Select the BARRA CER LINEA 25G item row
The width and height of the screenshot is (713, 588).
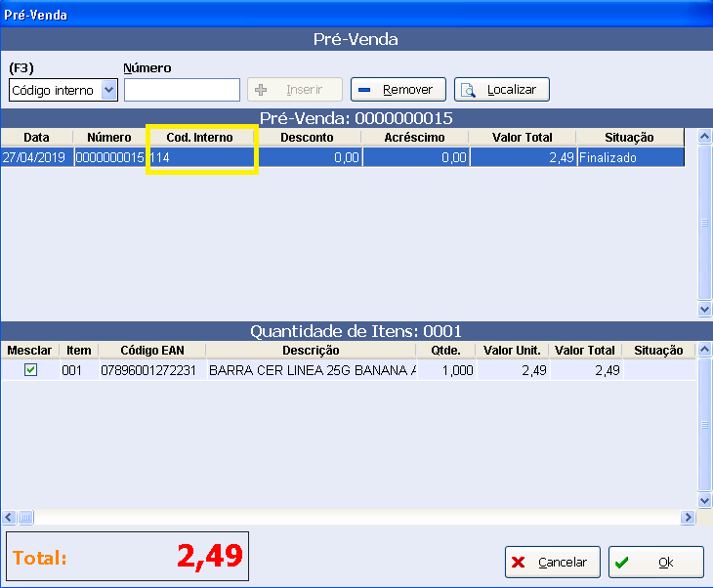click(312, 371)
